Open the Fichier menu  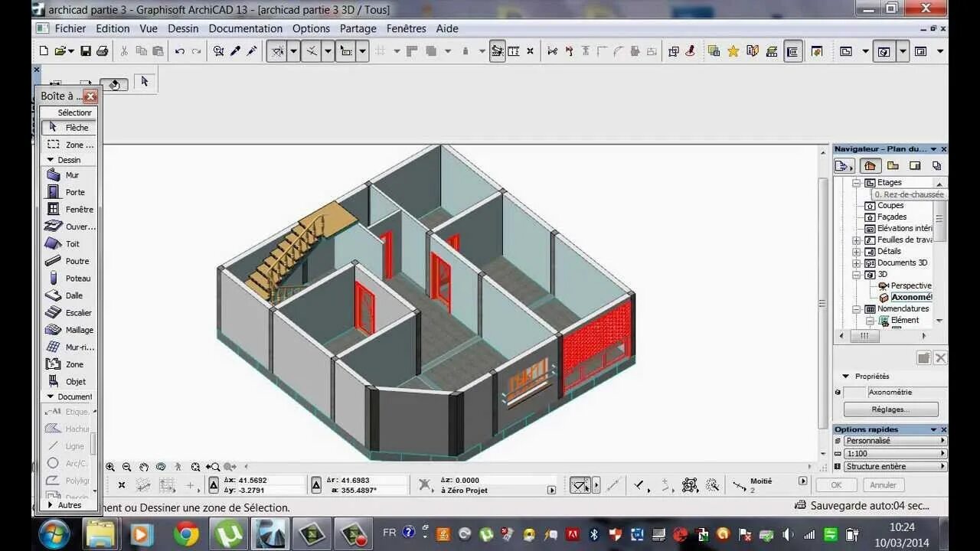70,28
